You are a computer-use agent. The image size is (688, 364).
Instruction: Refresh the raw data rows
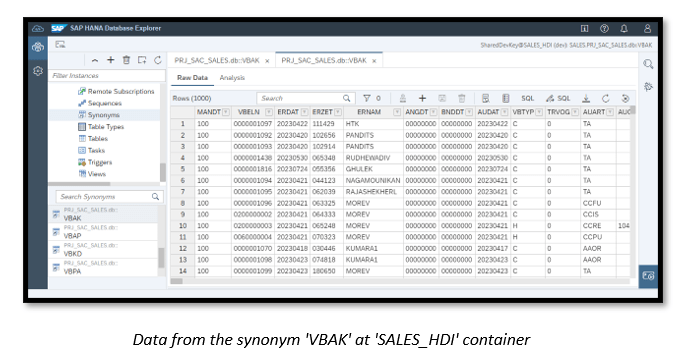coord(606,98)
